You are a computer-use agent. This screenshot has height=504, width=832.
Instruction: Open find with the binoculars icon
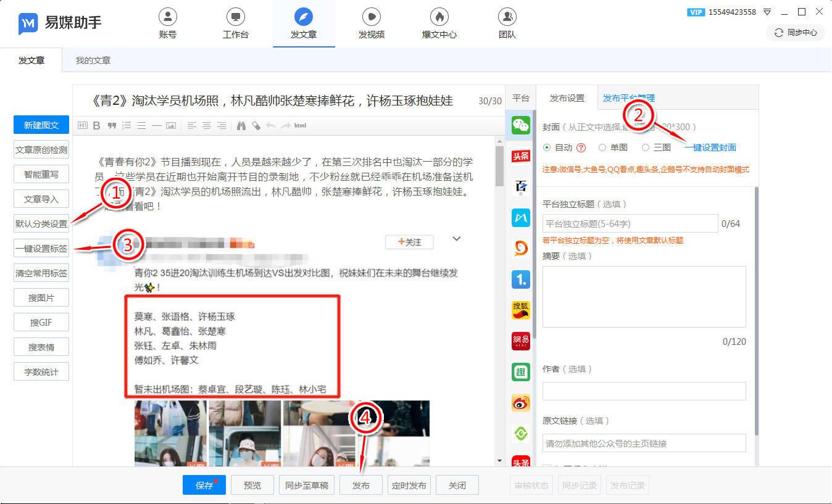coord(241,125)
